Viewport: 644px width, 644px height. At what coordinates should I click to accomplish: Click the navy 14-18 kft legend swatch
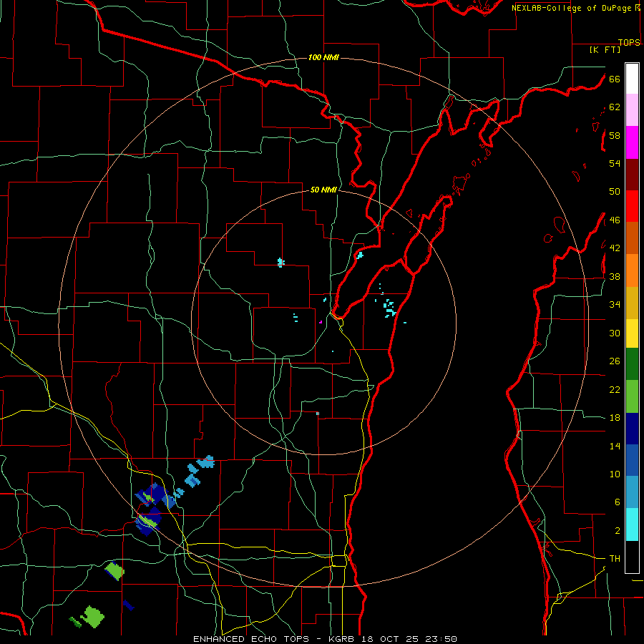tap(632, 429)
